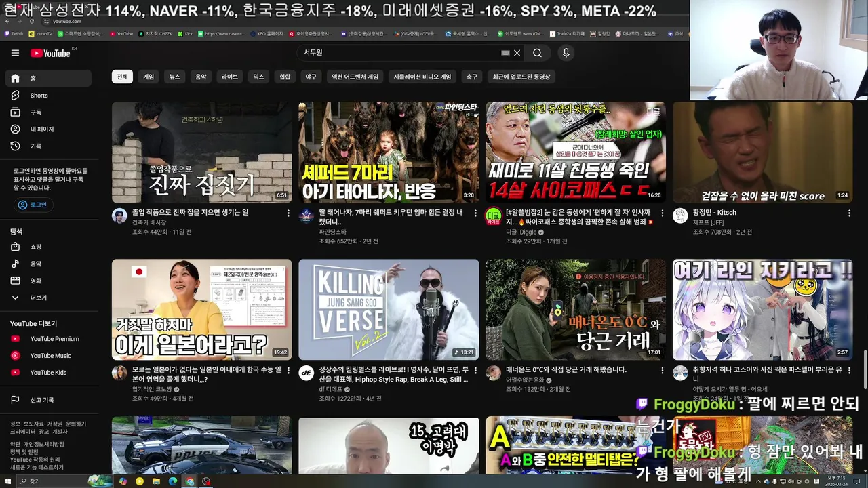Play the 셰퍼드 7마리 thumbnail video
This screenshot has height=488, width=868.
[x=389, y=152]
